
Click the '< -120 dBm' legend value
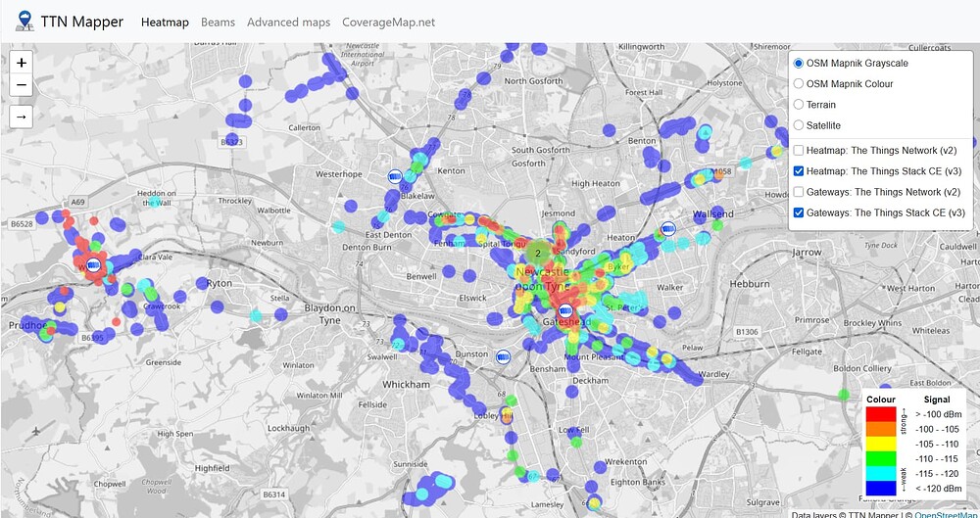coord(938,489)
